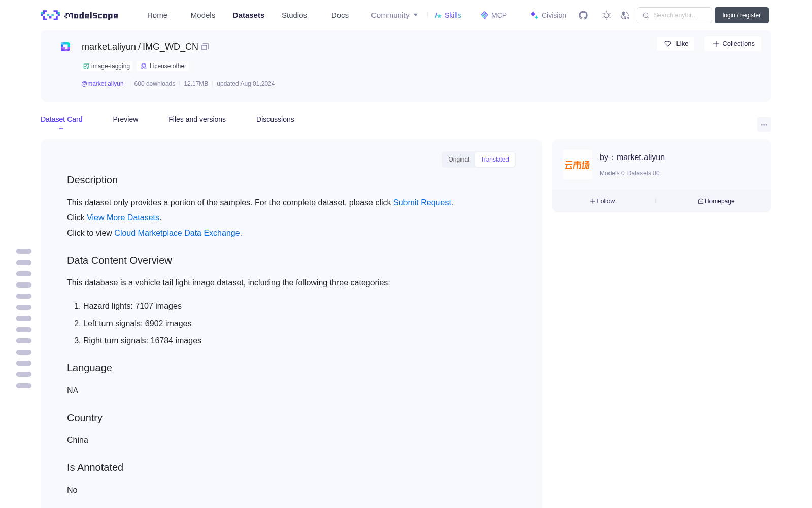Like this dataset with the heart button
This screenshot has width=812, height=508.
pos(676,44)
